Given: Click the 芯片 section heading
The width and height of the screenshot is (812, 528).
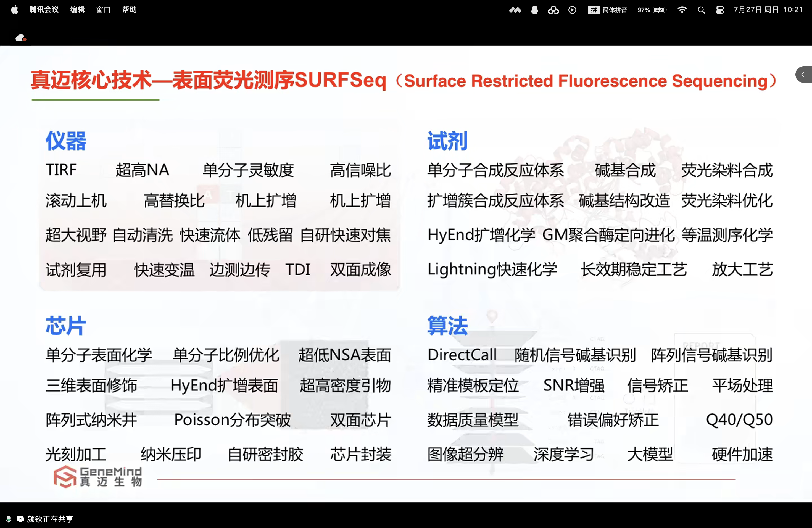Looking at the screenshot, I should tap(66, 325).
